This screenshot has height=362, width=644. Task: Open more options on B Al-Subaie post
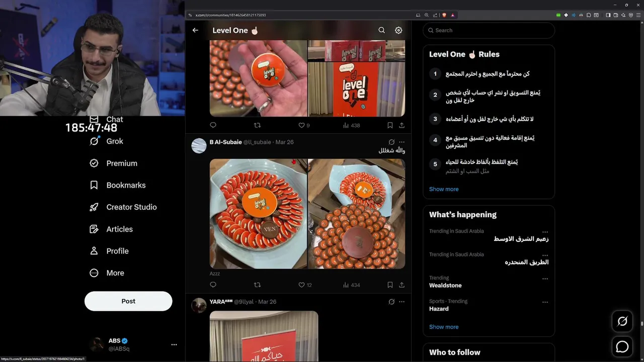401,142
